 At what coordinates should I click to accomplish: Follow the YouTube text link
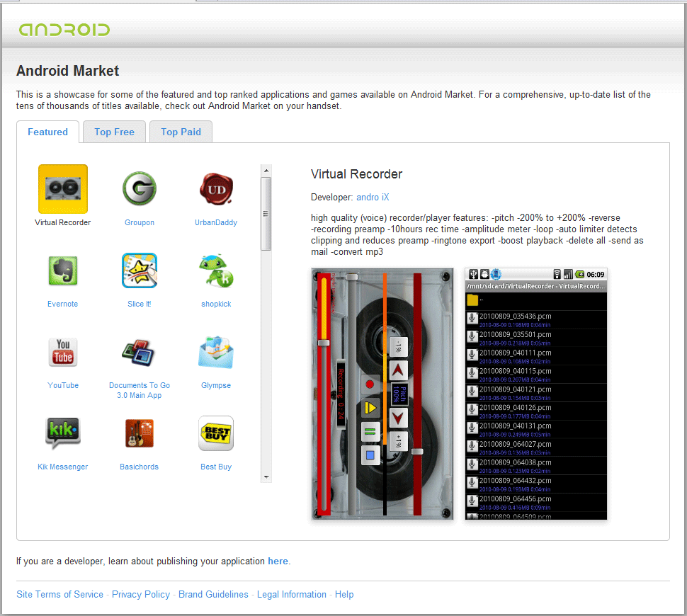(x=63, y=386)
